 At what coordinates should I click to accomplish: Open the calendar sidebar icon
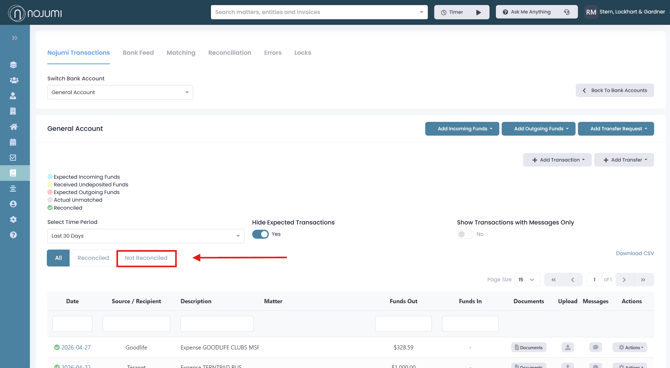tap(13, 142)
